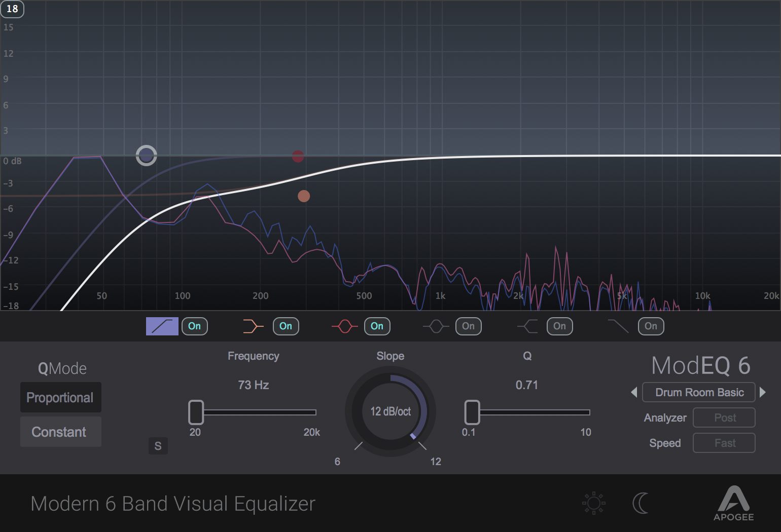Select the fourth bell band icon
Screen dimensions: 781x532
point(435,326)
